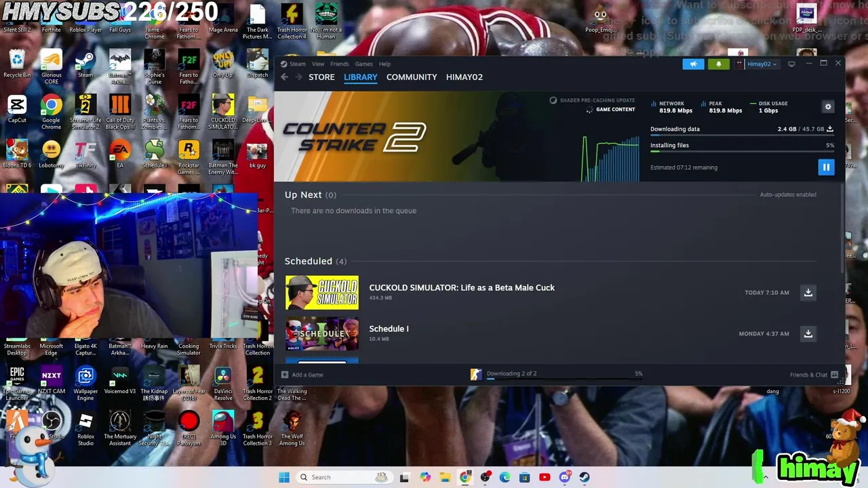868x488 pixels.
Task: Open Steam notifications bell
Action: pyautogui.click(x=719, y=64)
